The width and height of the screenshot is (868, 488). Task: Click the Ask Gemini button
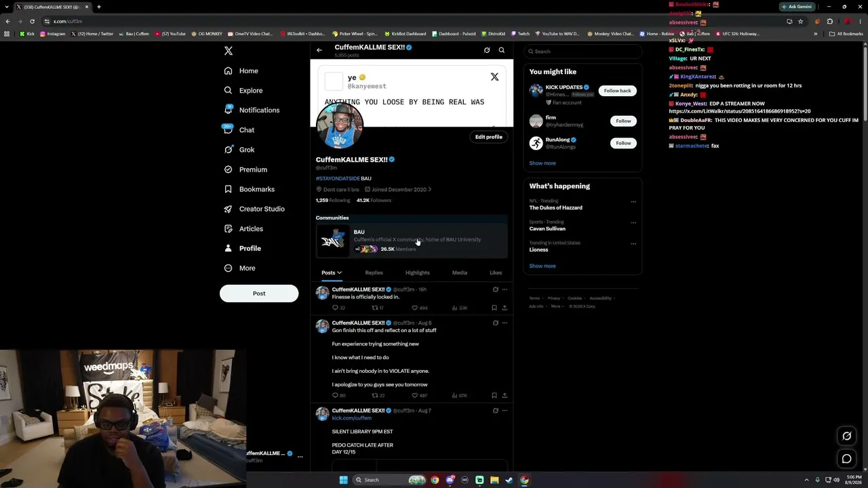[797, 7]
